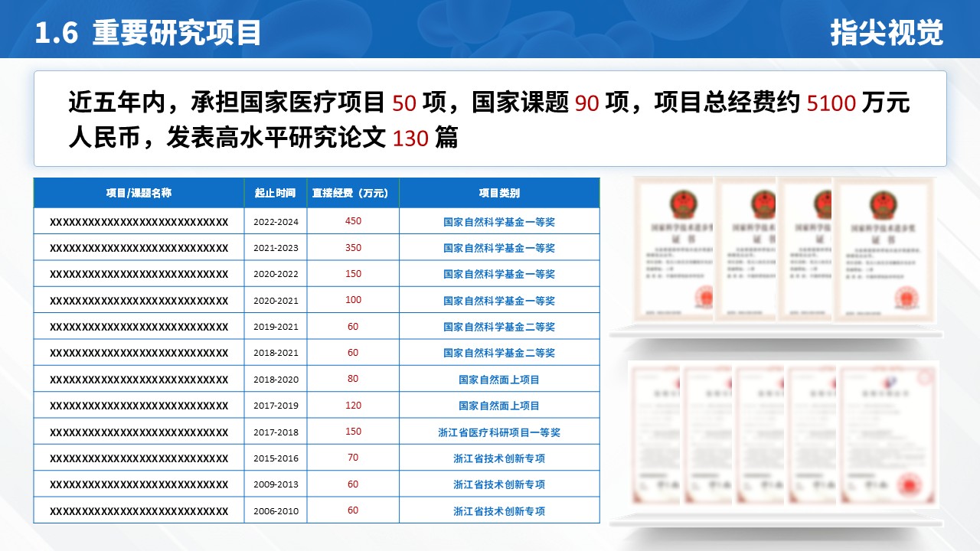
Task: Pick the "2020-2021" time cell
Action: pyautogui.click(x=276, y=301)
